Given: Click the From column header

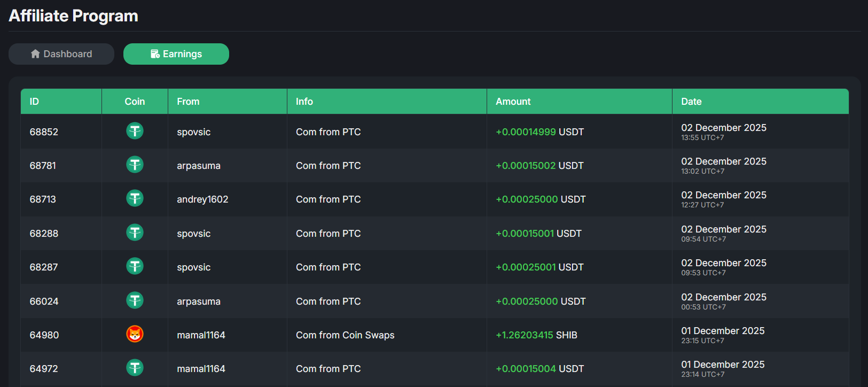Looking at the screenshot, I should [x=188, y=102].
